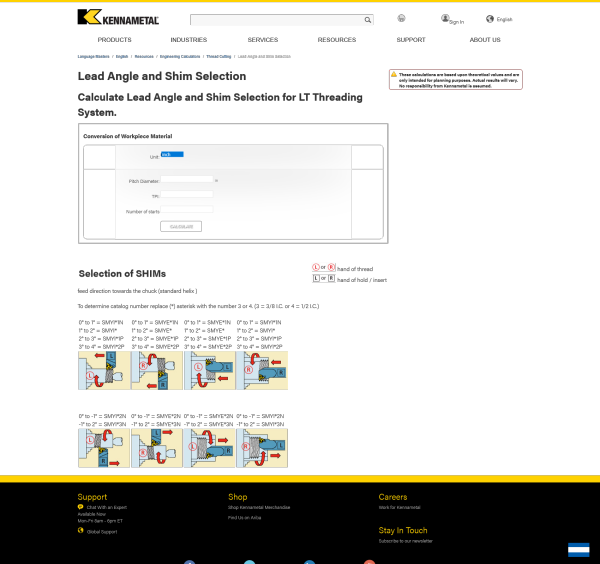The image size is (600, 564).
Task: Click the chat bubble icon in footer
Action: 80,507
